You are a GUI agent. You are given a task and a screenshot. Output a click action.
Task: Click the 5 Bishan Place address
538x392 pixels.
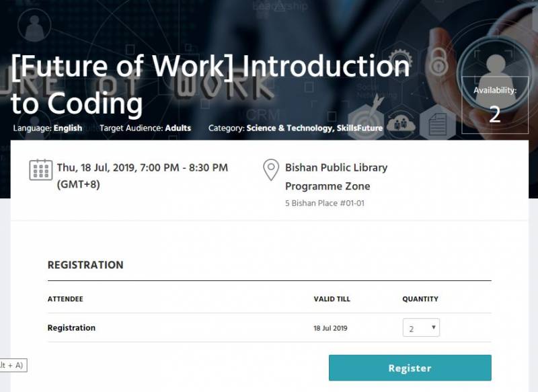pyautogui.click(x=325, y=203)
